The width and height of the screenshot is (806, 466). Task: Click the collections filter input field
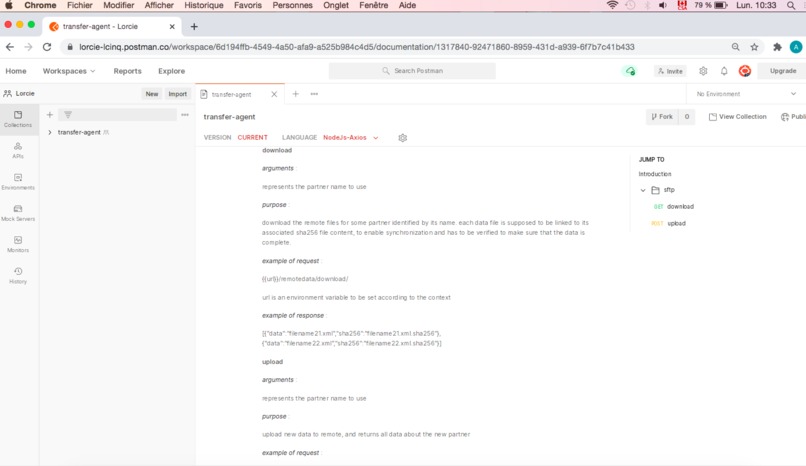point(119,115)
